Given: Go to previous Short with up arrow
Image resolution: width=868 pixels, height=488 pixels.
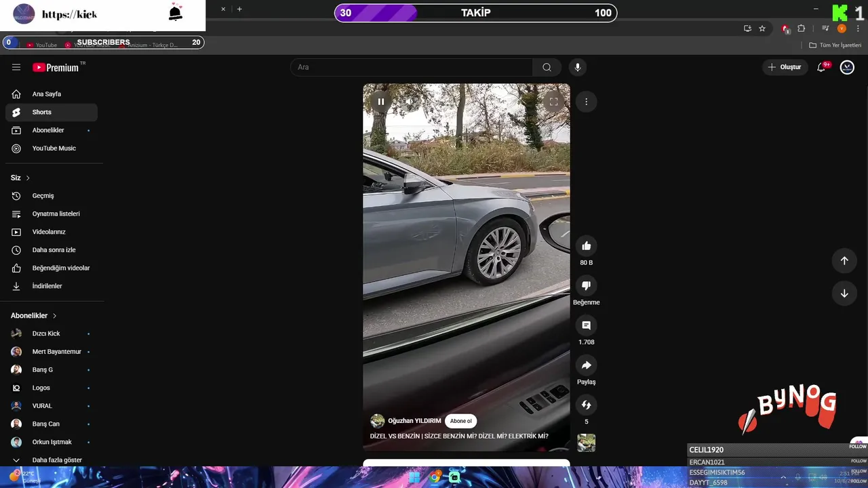Looking at the screenshot, I should click(844, 260).
